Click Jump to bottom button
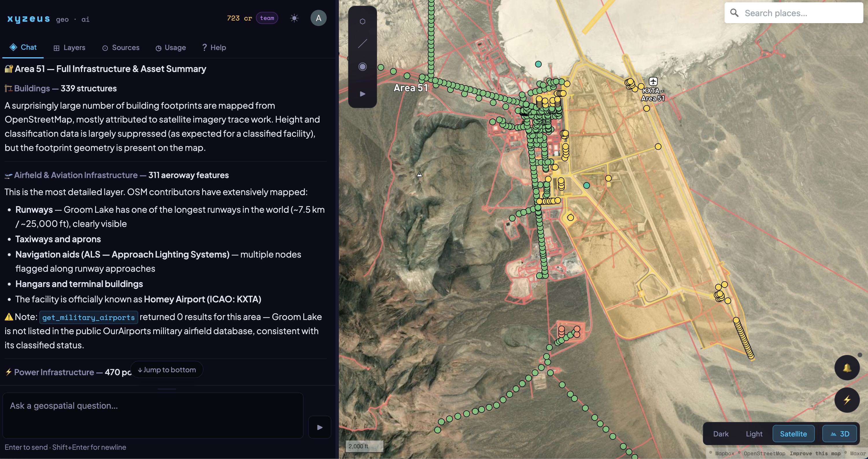The width and height of the screenshot is (868, 459). click(x=167, y=370)
